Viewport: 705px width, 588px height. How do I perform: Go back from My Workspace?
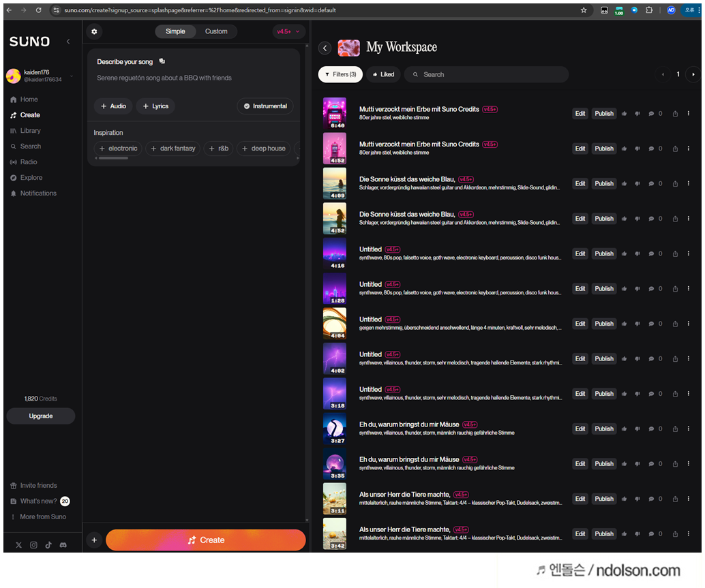325,48
